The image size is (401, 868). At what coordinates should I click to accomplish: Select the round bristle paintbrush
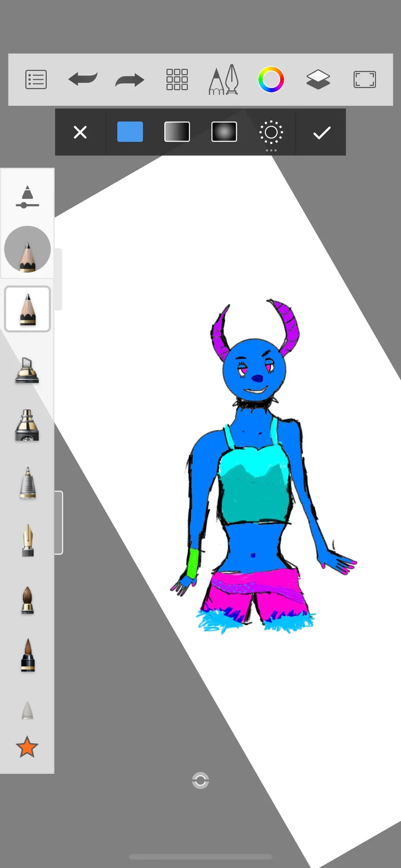tap(28, 600)
